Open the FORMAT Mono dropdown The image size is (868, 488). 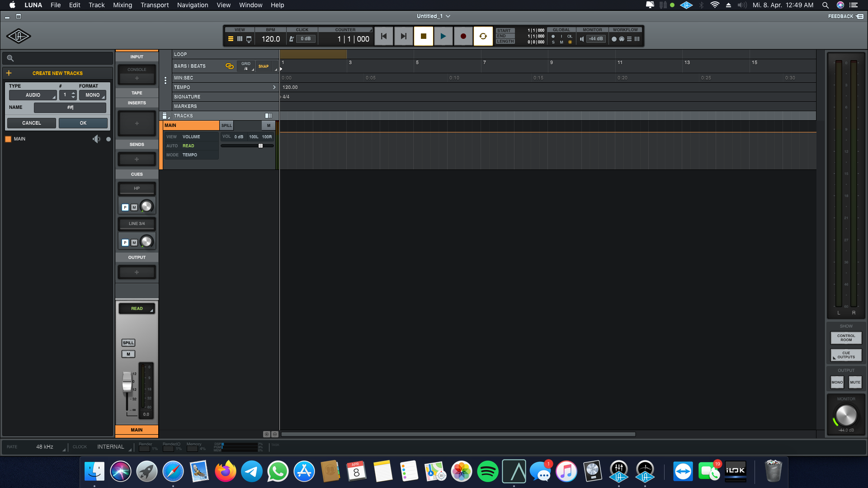[x=93, y=95]
